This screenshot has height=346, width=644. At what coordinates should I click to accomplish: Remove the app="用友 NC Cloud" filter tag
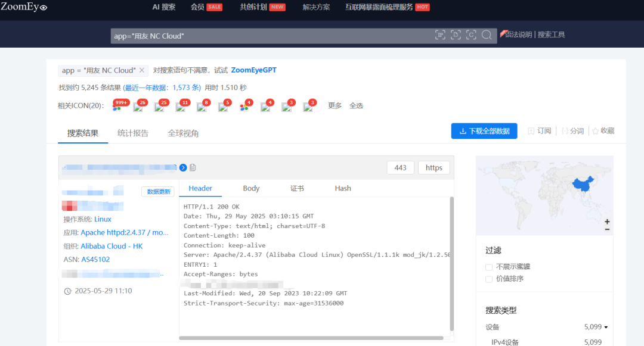[x=142, y=70]
